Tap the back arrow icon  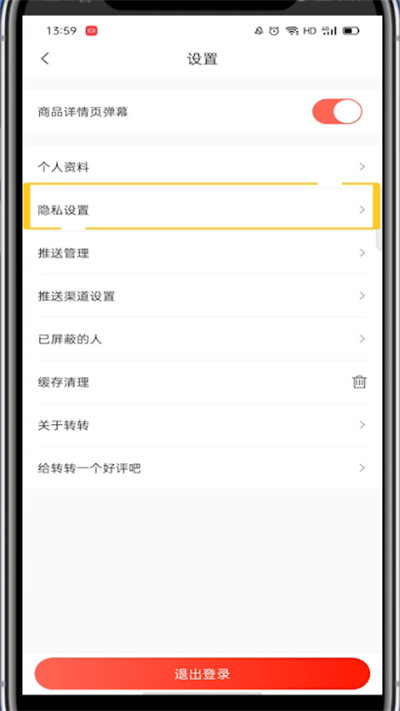pos(45,58)
